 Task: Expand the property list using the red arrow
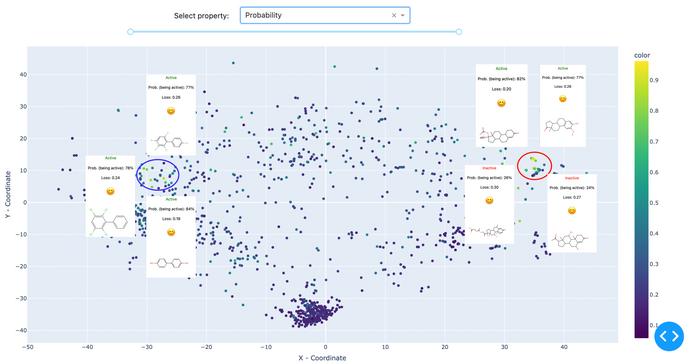coord(403,15)
